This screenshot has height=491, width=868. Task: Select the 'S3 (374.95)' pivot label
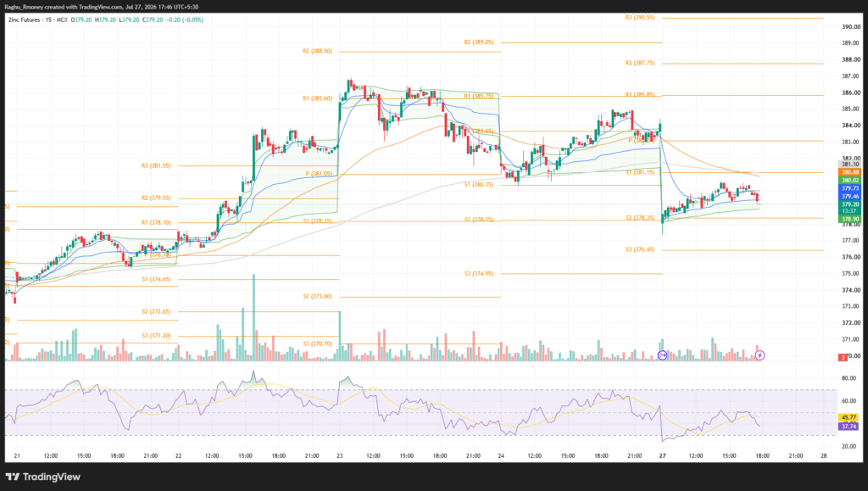478,274
